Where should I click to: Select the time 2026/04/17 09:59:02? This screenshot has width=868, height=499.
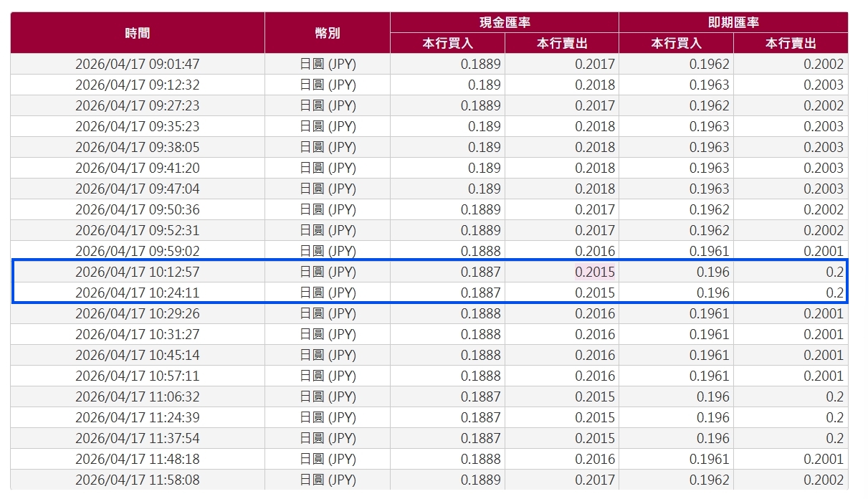138,251
